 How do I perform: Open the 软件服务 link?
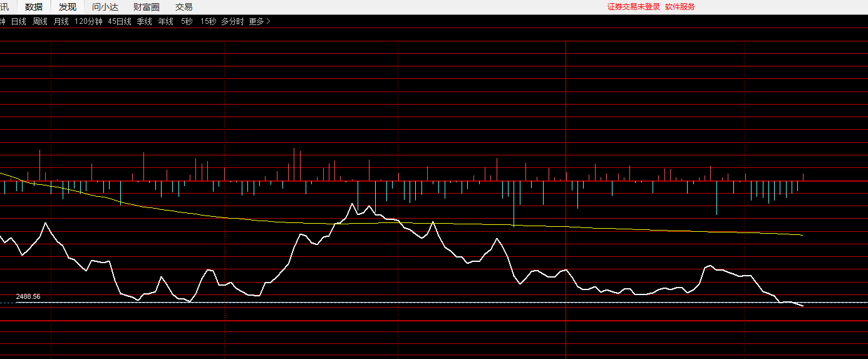680,7
